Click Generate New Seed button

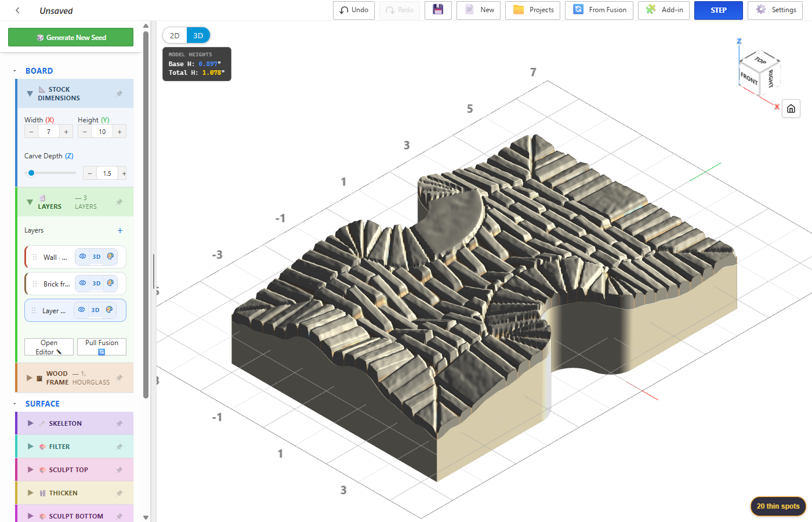pos(71,37)
